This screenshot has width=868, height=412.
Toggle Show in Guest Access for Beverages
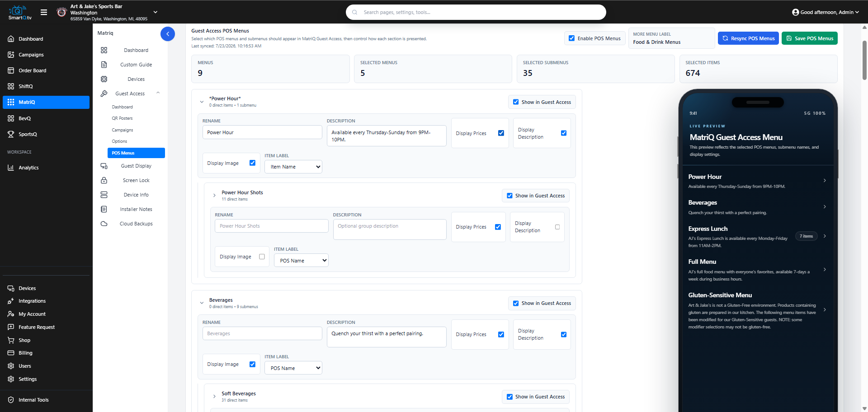click(516, 303)
